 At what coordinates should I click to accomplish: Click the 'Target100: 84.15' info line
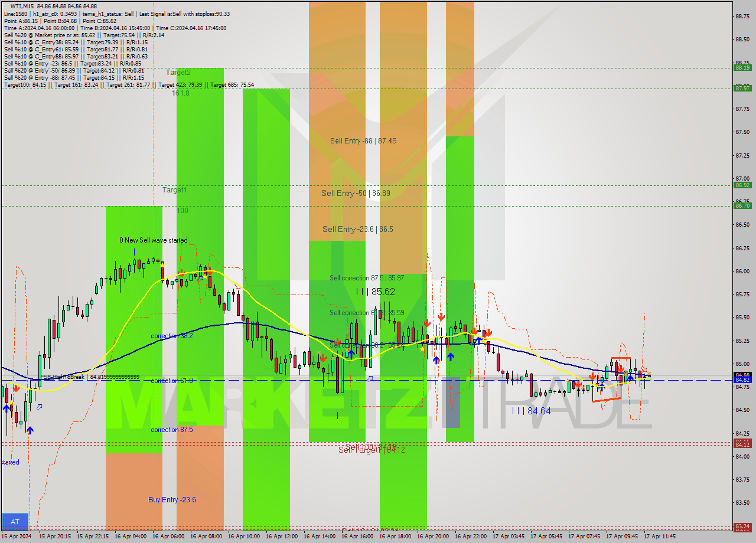pos(129,84)
